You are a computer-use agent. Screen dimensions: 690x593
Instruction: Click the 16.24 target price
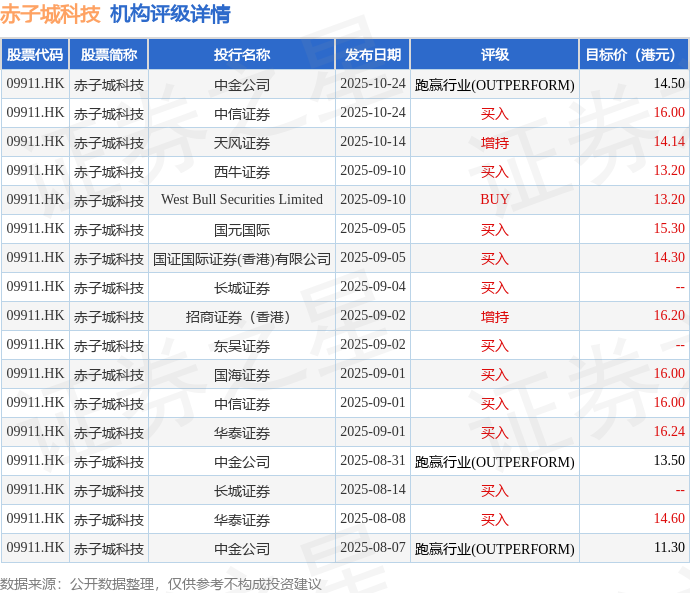tap(669, 432)
